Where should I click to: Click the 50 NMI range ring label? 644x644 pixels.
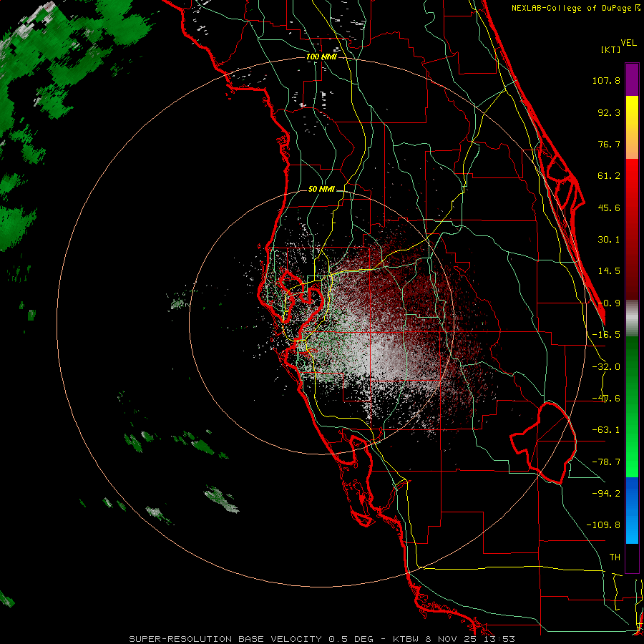[321, 190]
